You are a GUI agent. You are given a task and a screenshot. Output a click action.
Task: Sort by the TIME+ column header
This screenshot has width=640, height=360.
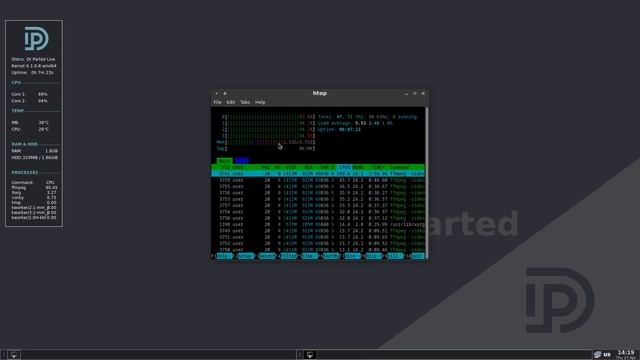click(377, 167)
